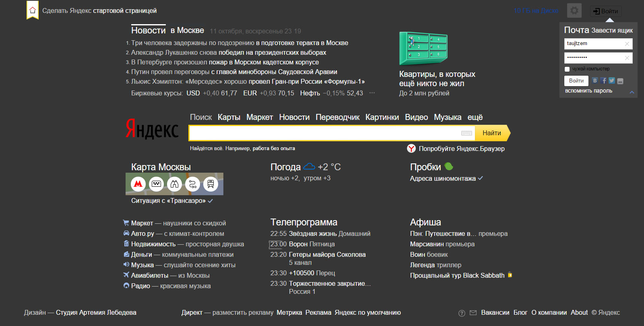
Task: Click the train transport icon on map
Action: click(x=211, y=184)
